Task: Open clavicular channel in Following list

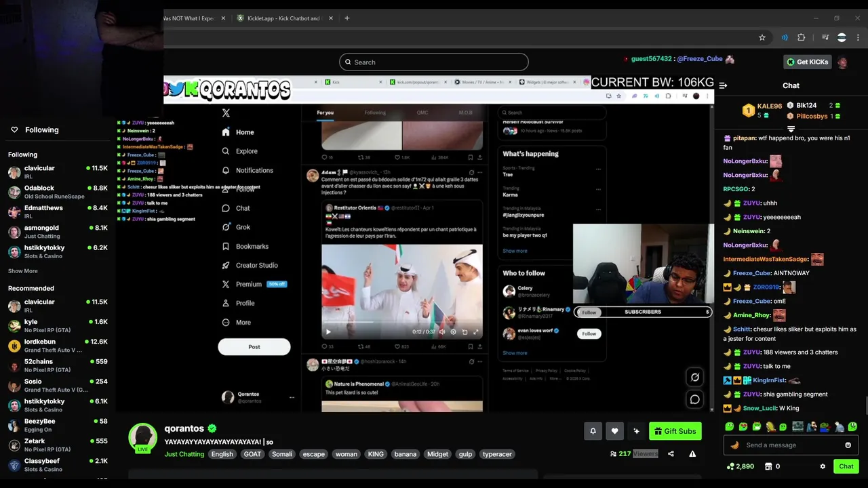Action: click(x=58, y=171)
